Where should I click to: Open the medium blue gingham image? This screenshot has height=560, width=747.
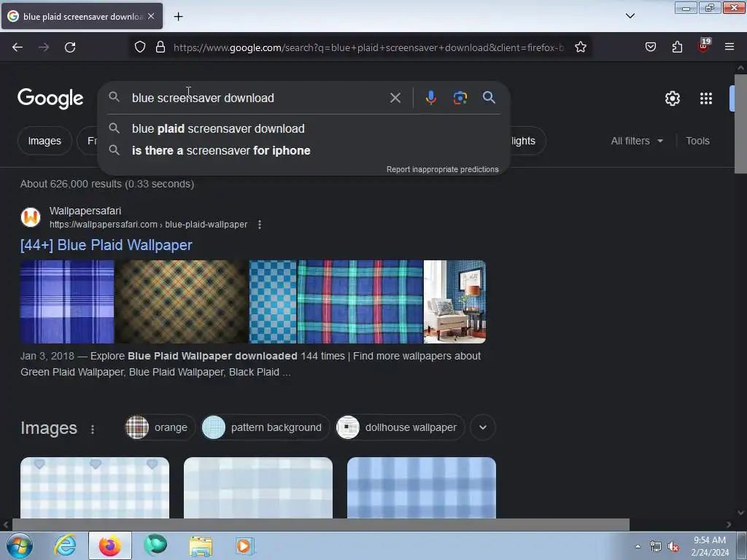point(422,488)
